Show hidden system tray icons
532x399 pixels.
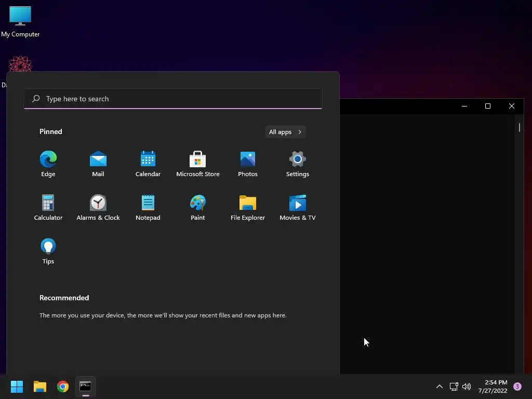439,387
